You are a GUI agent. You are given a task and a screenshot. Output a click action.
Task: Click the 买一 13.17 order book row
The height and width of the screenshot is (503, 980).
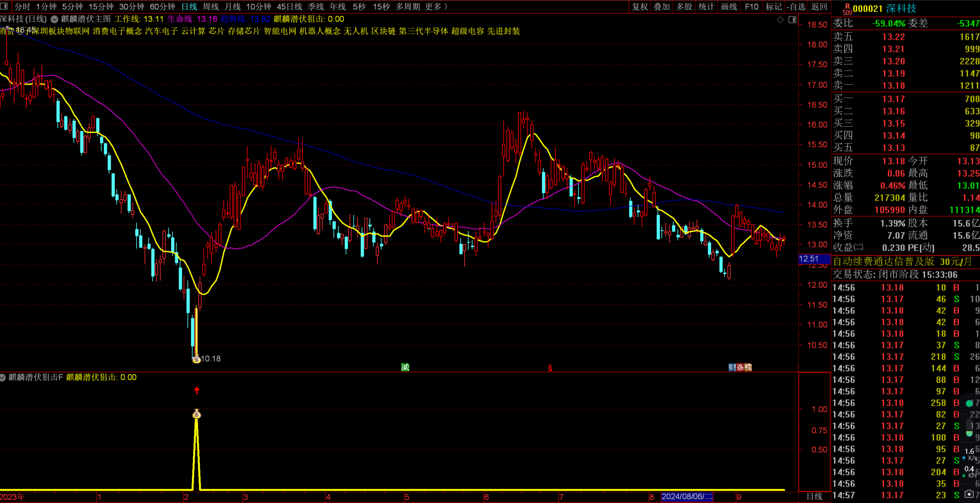[906, 99]
